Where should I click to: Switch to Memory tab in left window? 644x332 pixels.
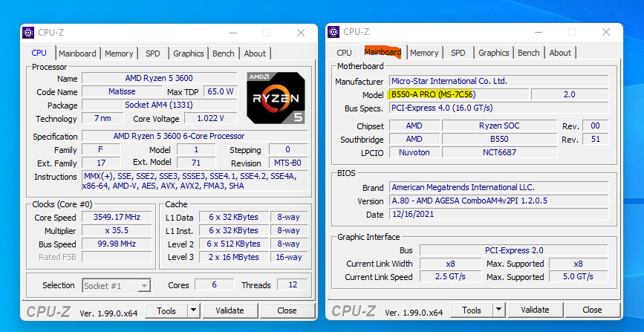[x=119, y=53]
